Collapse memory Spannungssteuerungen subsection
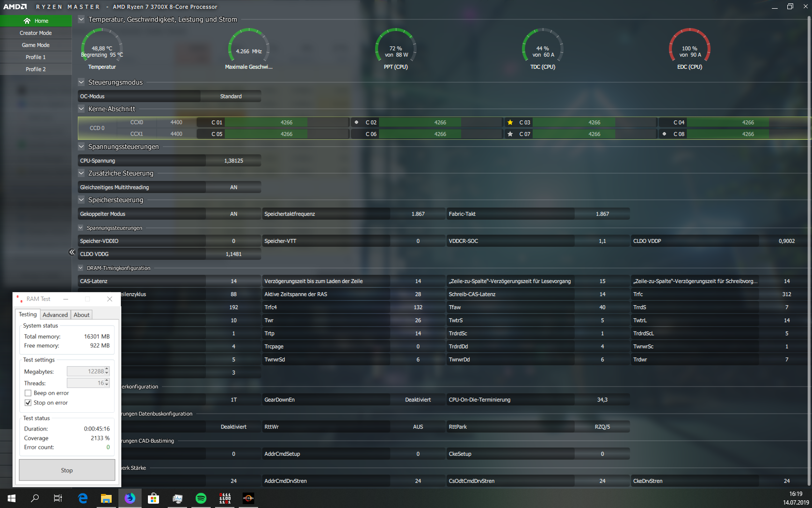Image resolution: width=812 pixels, height=508 pixels. click(81, 227)
